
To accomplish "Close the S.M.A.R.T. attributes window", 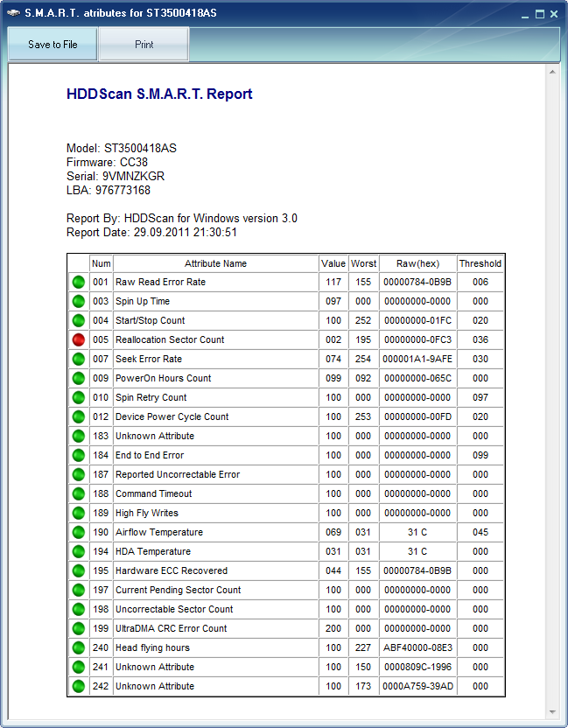I will (554, 14).
